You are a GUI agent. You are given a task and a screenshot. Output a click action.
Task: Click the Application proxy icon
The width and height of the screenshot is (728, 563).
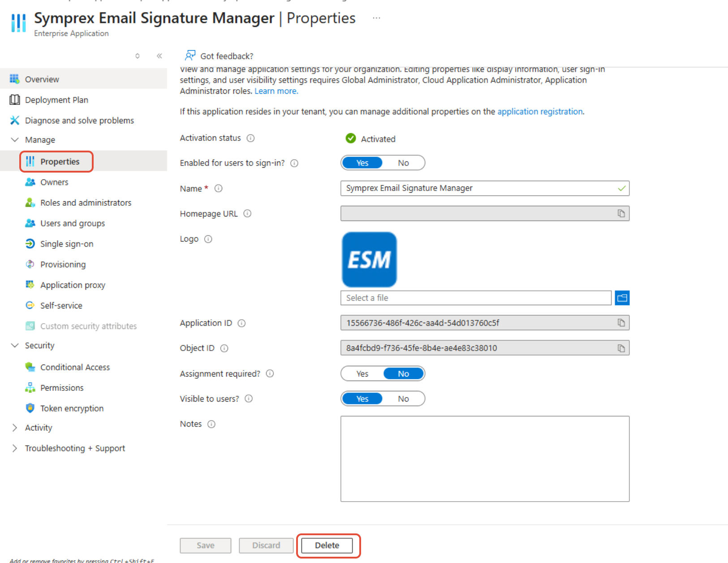30,285
